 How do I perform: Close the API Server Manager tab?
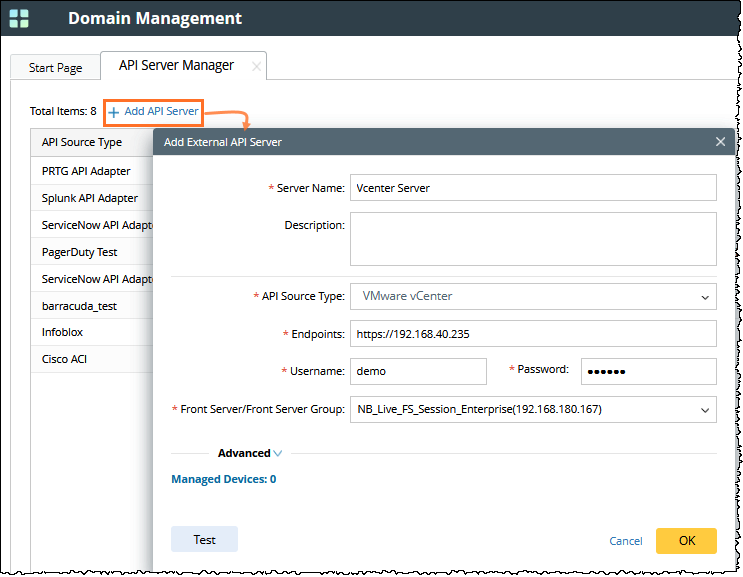256,66
